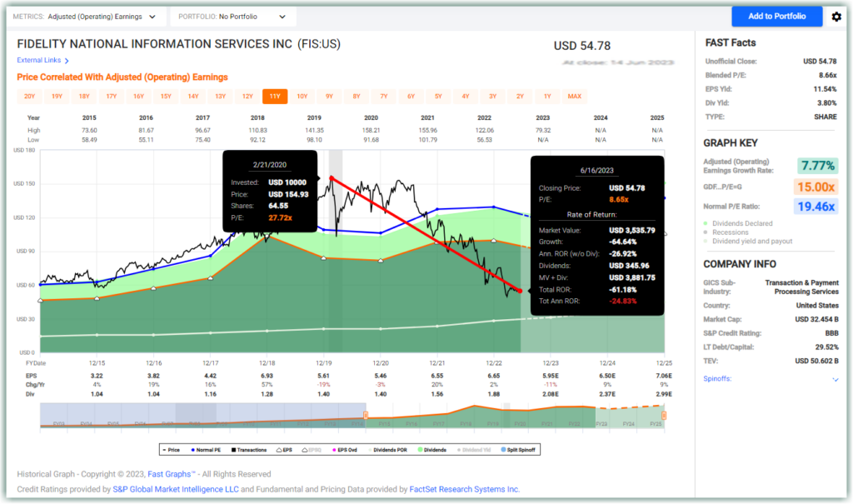Toggle EPS Ovd in legend

(x=345, y=450)
